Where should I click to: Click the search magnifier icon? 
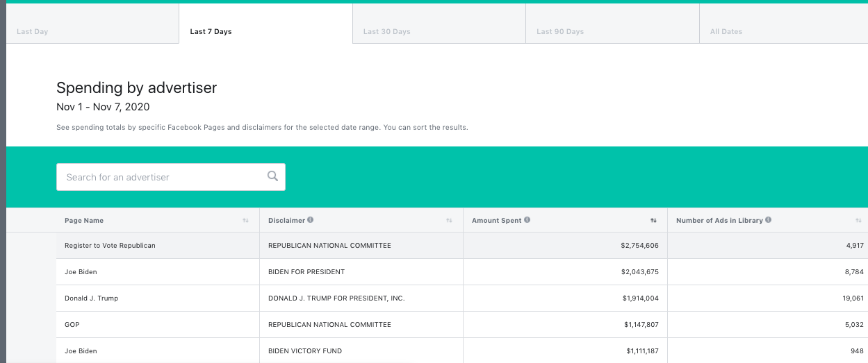coord(272,176)
